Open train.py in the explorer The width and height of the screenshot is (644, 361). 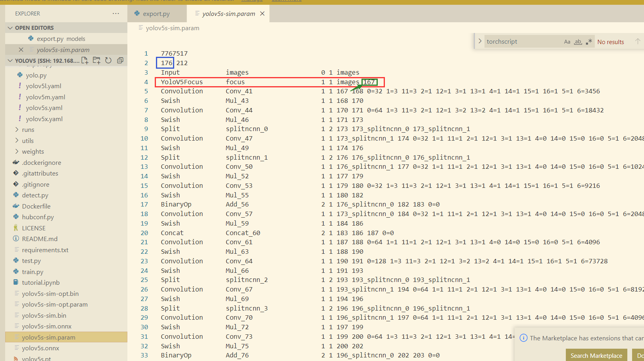33,272
